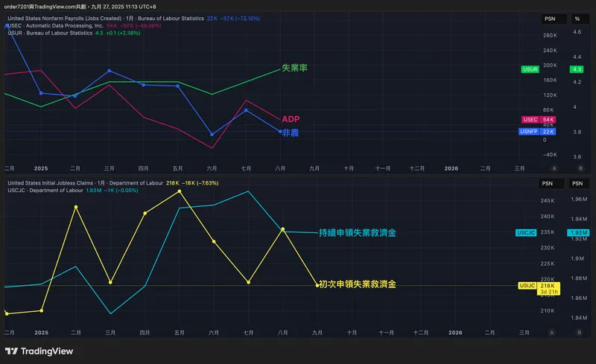Open the PSN scale menu in the upper pane
This screenshot has height=364, width=596.
[550, 19]
